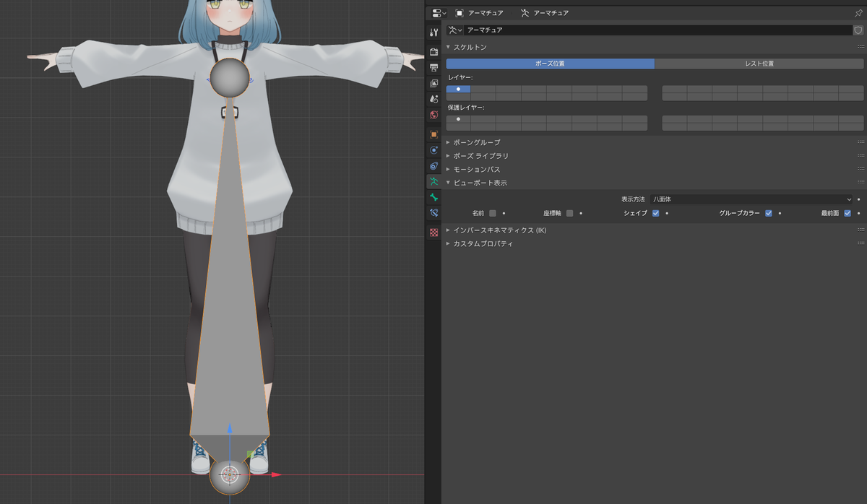
Task: Collapse the ビューポート表示 panel
Action: tap(448, 183)
